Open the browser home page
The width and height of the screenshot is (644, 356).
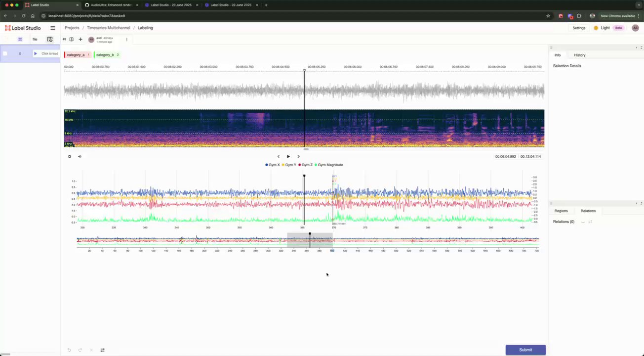(33, 16)
